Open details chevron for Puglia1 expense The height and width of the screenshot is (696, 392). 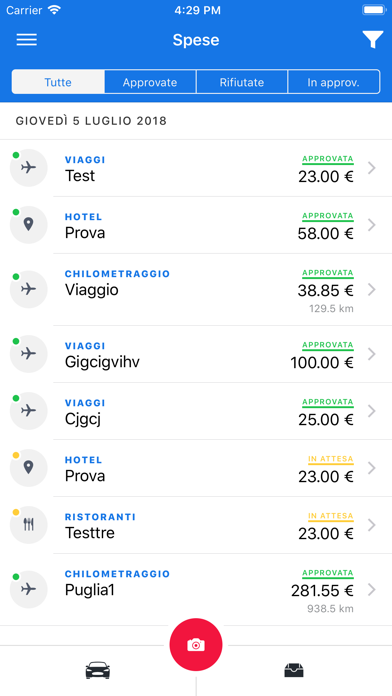pyautogui.click(x=372, y=590)
